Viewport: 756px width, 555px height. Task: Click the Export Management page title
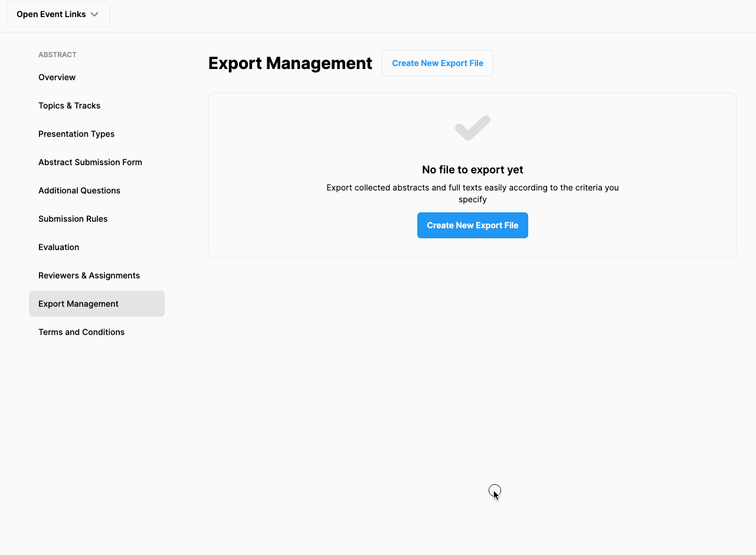click(290, 63)
